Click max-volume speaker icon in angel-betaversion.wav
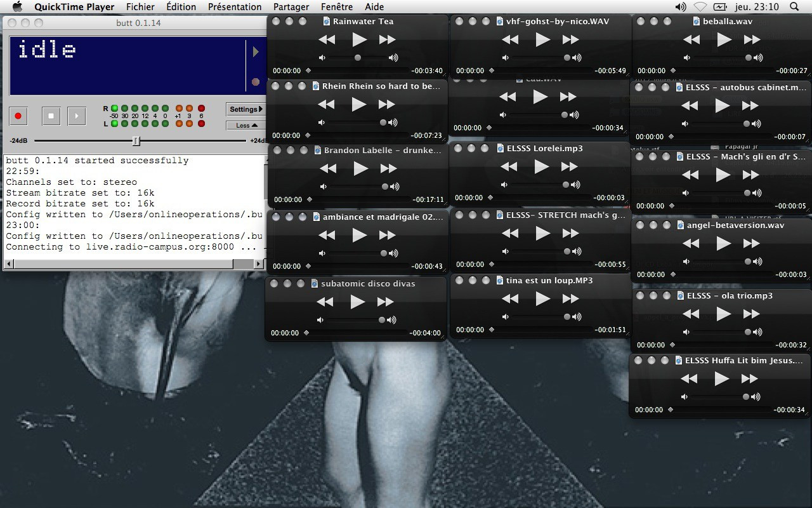The width and height of the screenshot is (812, 508). [x=757, y=262]
